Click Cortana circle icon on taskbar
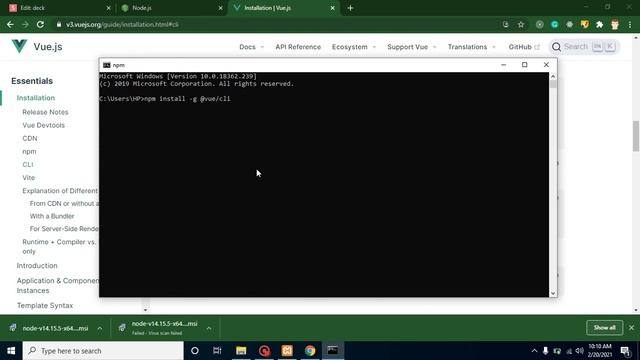 (x=195, y=351)
